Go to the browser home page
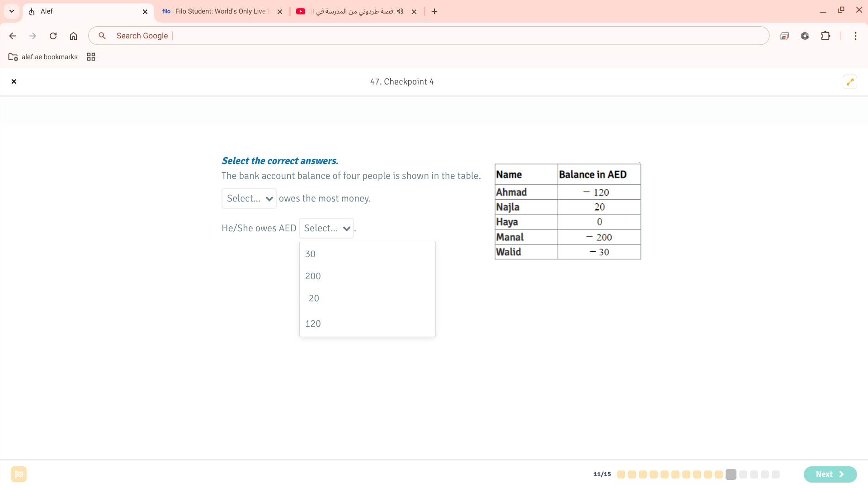 pos(73,36)
